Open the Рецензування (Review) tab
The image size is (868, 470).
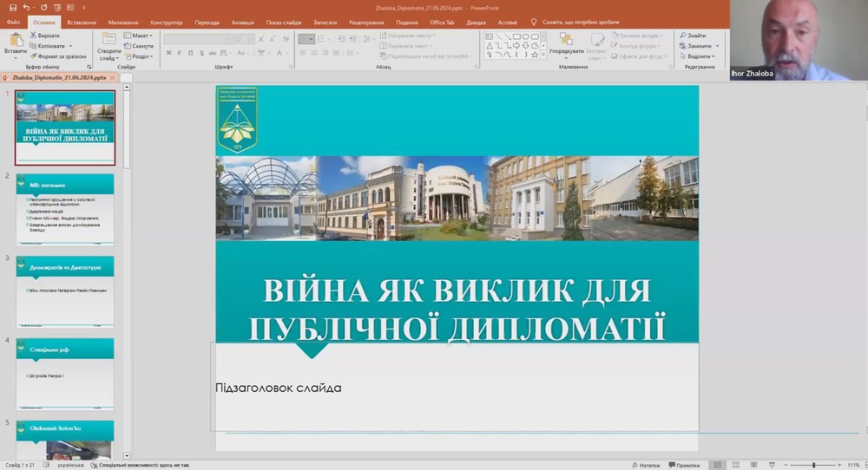point(366,23)
